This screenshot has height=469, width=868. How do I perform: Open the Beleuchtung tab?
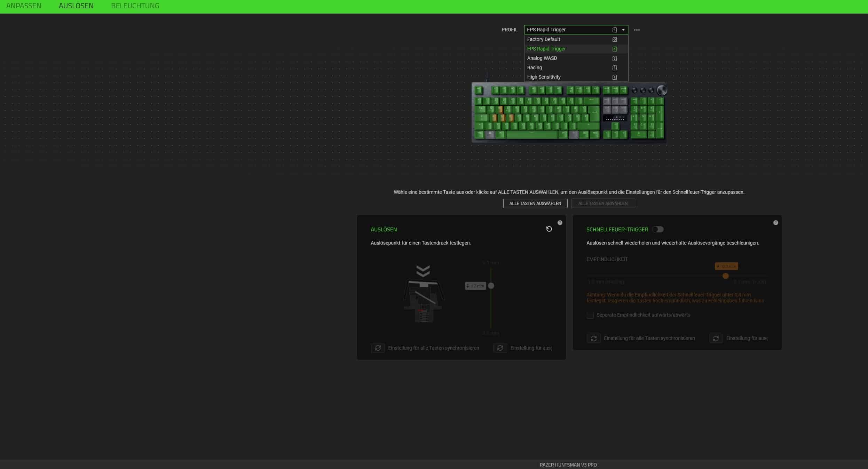(135, 6)
